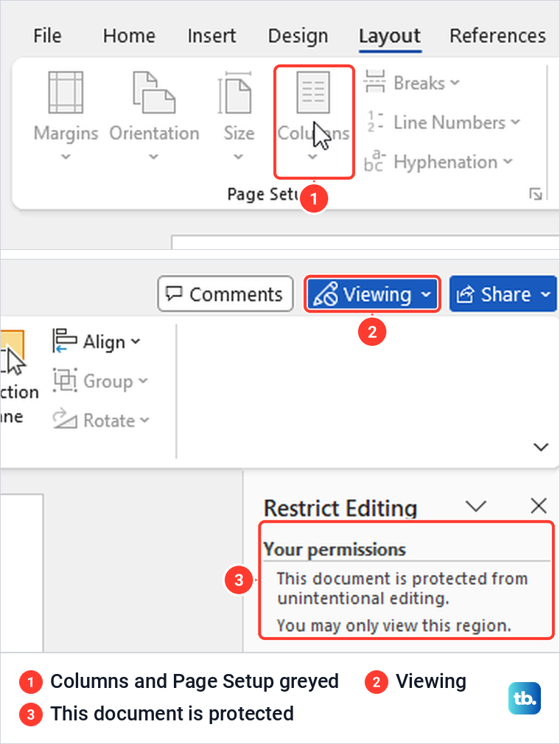Screen dimensions: 560x744
Task: Open the Comments pane
Action: [225, 294]
